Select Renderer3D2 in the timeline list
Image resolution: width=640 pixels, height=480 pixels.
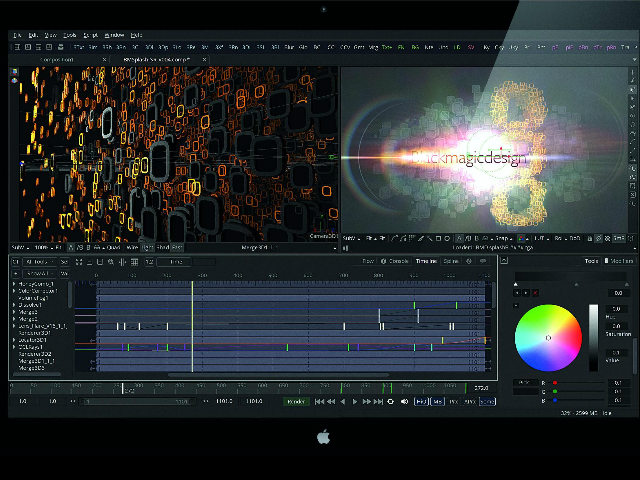coord(35,354)
